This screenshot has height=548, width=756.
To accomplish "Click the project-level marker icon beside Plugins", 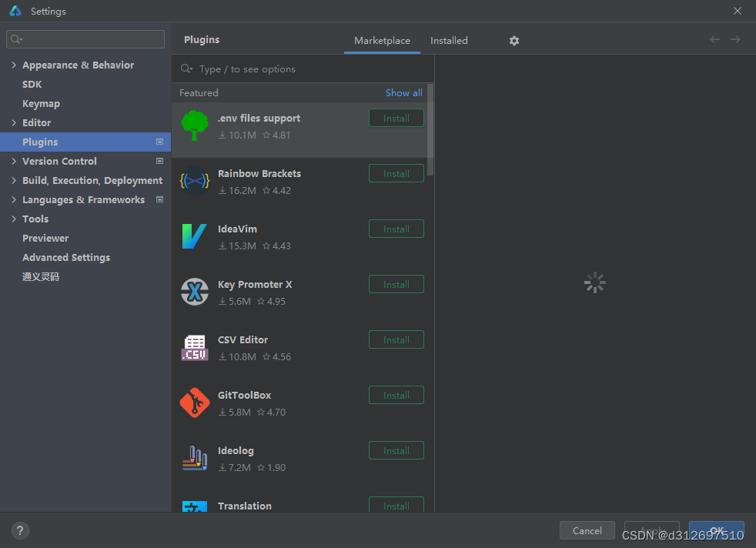I will click(159, 142).
